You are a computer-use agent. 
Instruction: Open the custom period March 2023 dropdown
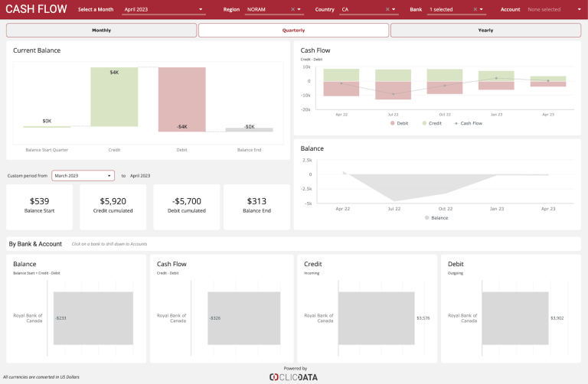click(83, 175)
